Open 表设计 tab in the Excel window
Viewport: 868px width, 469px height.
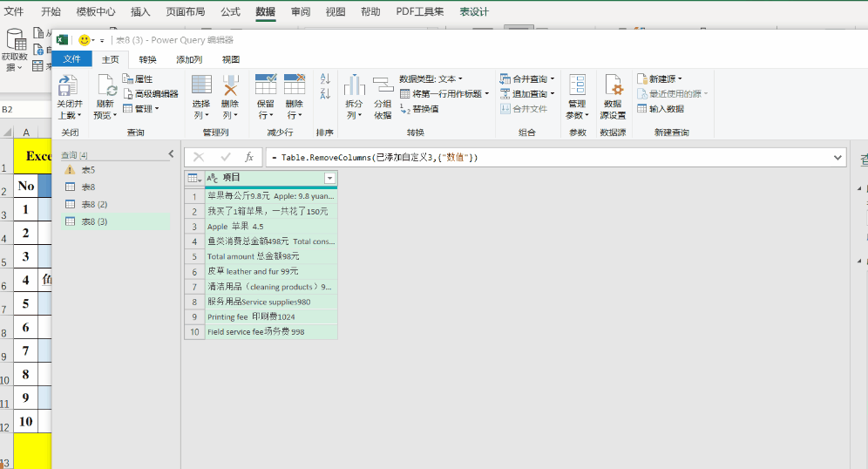(474, 11)
